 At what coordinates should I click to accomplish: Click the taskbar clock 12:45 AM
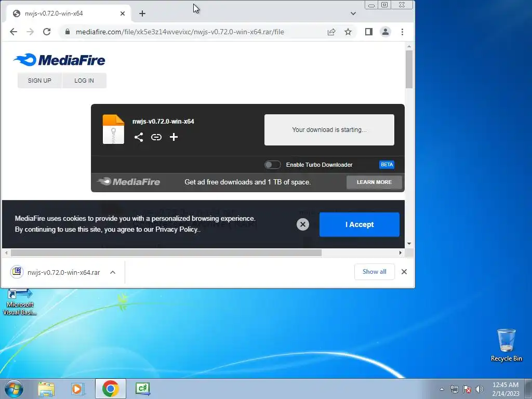tap(506, 389)
